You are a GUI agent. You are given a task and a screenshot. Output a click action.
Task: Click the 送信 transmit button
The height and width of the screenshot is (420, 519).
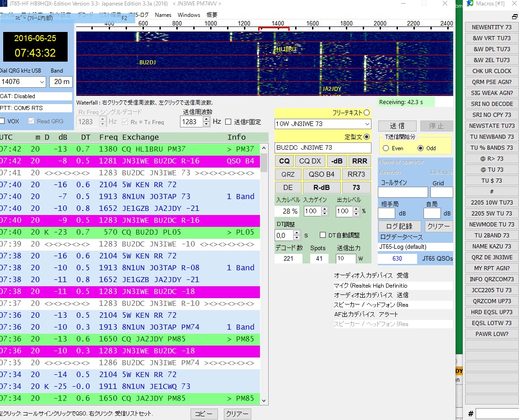point(397,126)
